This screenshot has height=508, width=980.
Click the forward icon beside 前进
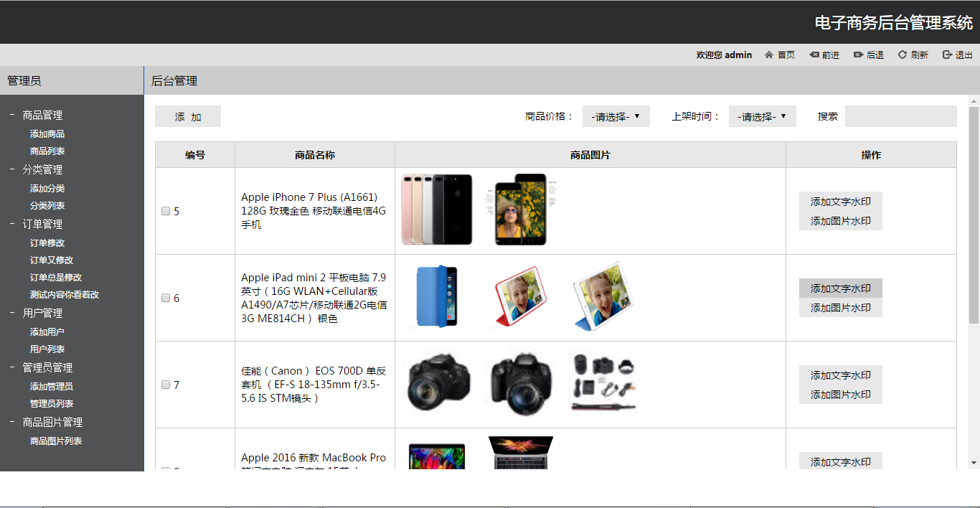click(x=814, y=55)
